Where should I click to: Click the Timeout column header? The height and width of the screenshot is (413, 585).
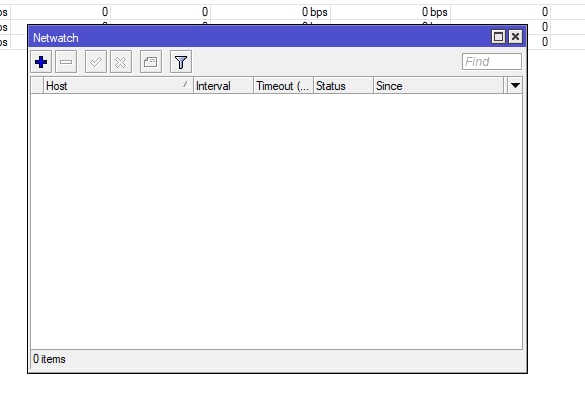tap(283, 86)
